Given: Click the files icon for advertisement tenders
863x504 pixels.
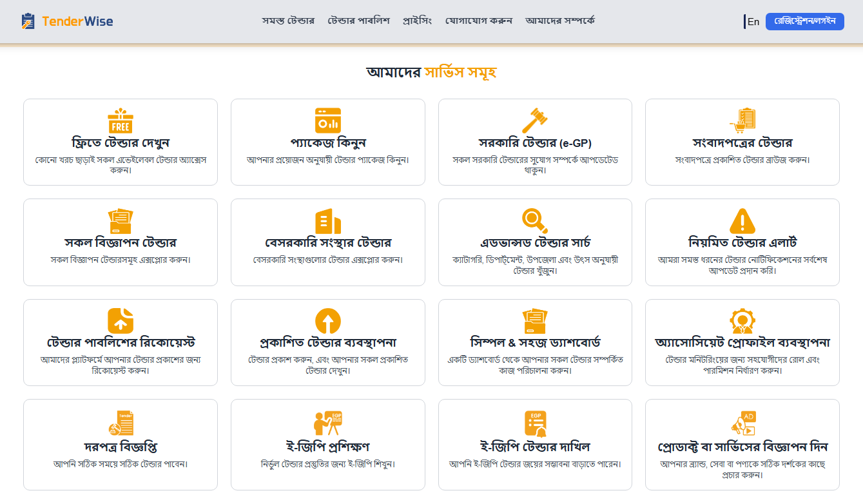Looking at the screenshot, I should coord(121,220).
